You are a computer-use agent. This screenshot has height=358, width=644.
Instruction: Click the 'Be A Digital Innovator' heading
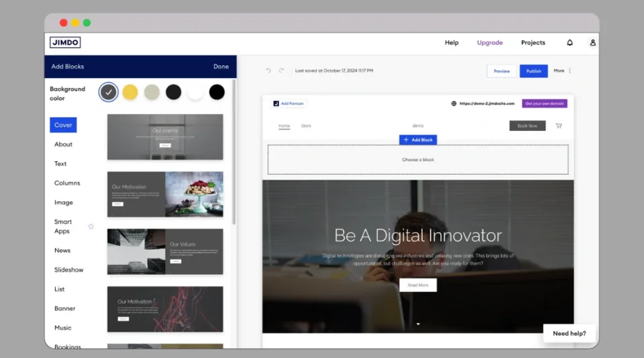click(418, 236)
